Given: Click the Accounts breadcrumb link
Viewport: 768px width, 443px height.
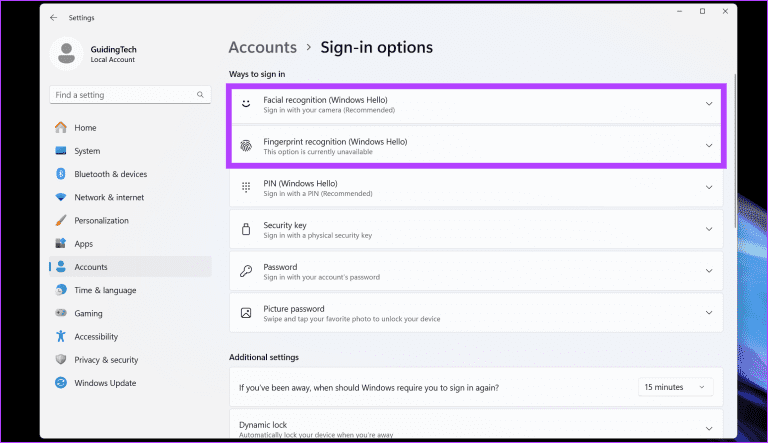Looking at the screenshot, I should click(262, 47).
